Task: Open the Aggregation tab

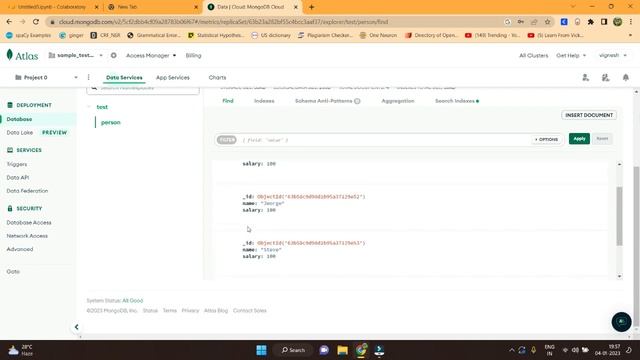Action: (x=398, y=101)
